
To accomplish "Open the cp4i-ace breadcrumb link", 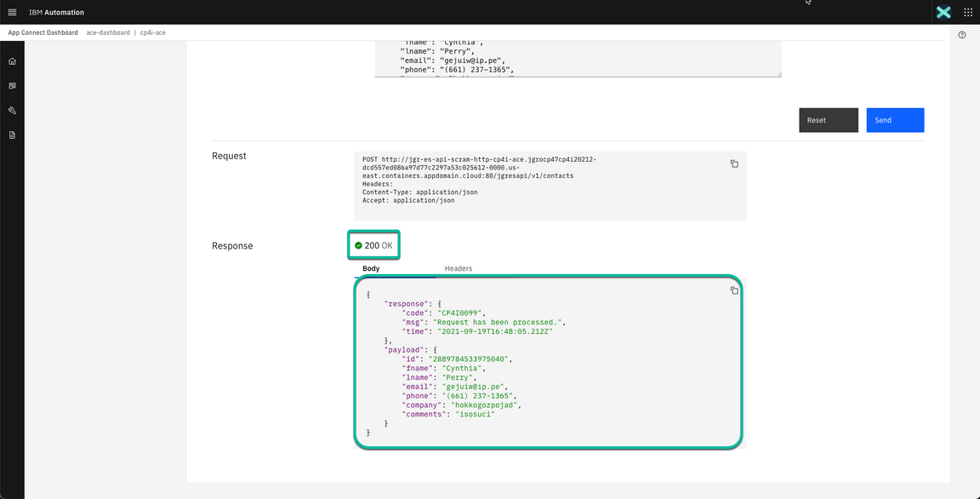I will pyautogui.click(x=152, y=32).
